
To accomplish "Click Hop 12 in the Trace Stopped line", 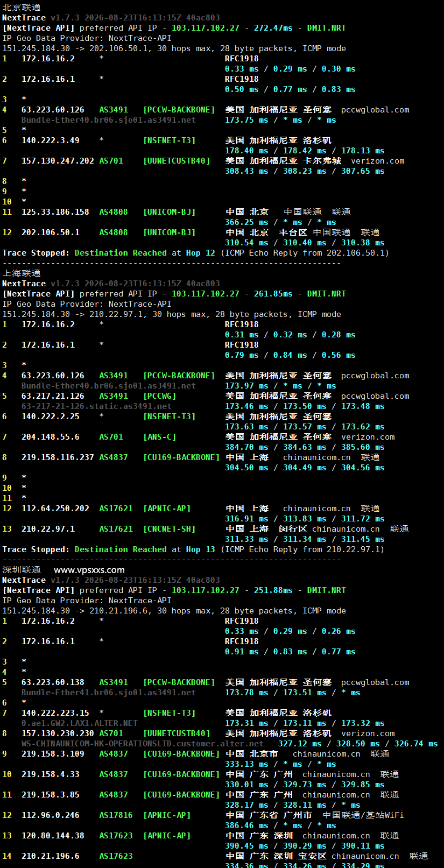I will coord(200,253).
